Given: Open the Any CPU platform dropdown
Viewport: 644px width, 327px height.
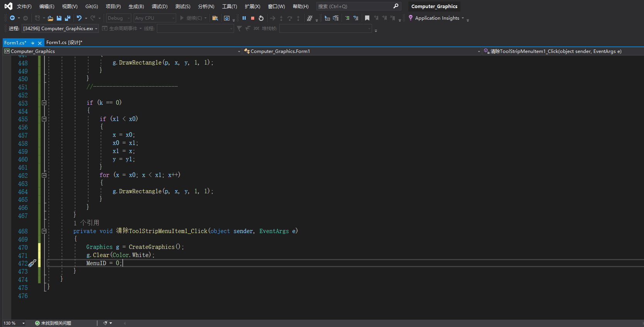Looking at the screenshot, I should point(155,18).
